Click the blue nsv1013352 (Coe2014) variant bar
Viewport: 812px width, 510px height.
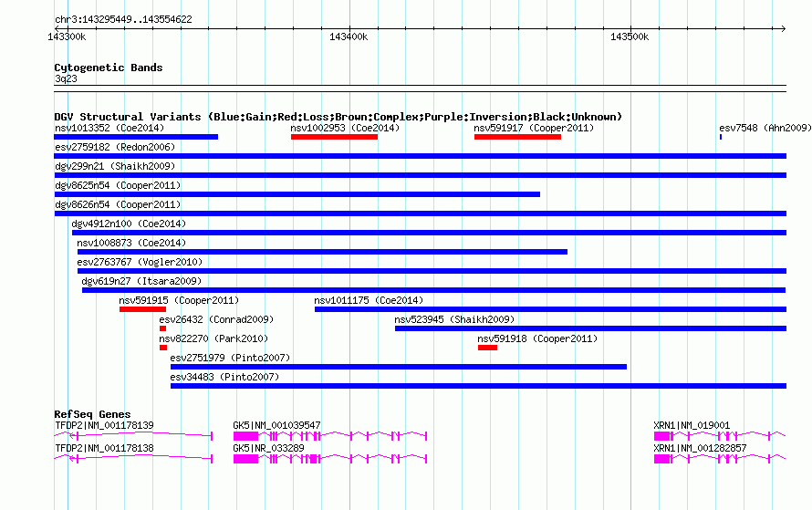pyautogui.click(x=136, y=137)
